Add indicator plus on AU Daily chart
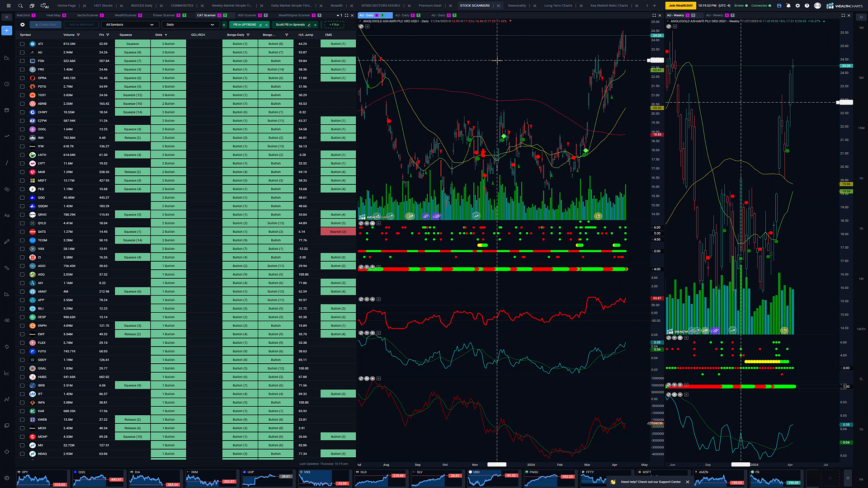Screen dimensions: 868x488 point(367,27)
